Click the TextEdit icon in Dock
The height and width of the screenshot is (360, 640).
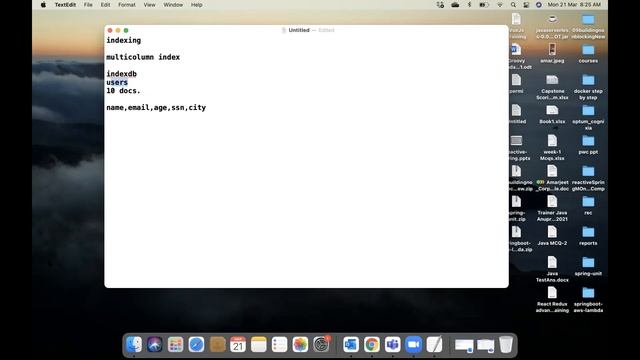coord(434,344)
